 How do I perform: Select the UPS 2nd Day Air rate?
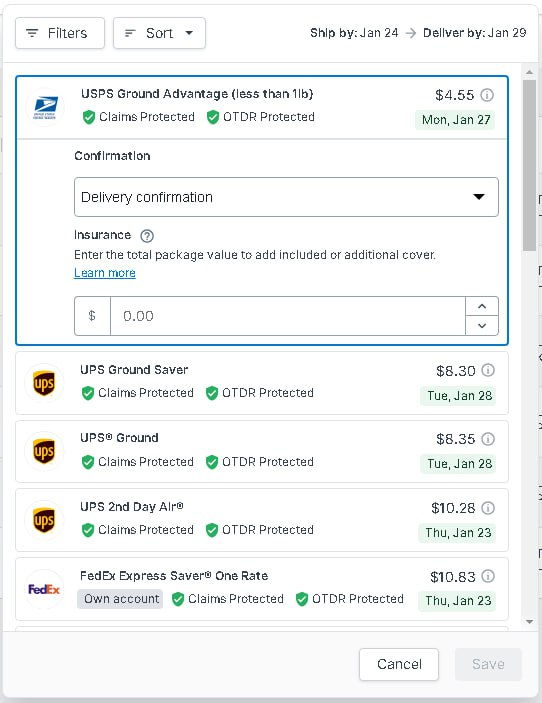(x=262, y=520)
